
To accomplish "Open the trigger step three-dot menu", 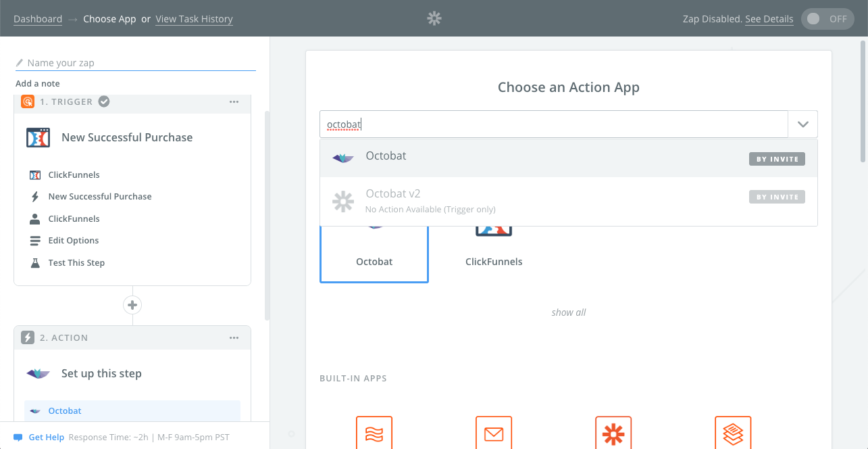I will (234, 101).
